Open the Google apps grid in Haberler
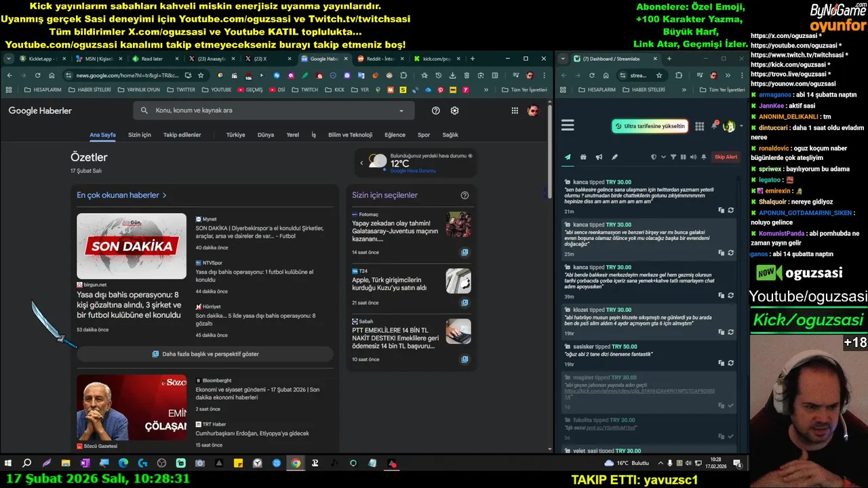The image size is (868, 488). [515, 110]
